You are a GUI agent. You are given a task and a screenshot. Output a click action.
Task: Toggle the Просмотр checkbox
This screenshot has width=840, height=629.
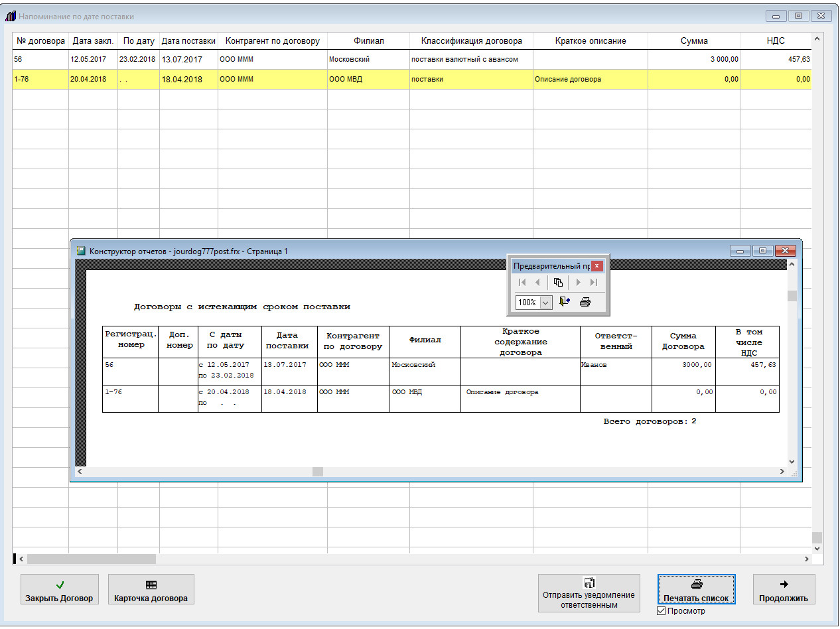pos(662,611)
